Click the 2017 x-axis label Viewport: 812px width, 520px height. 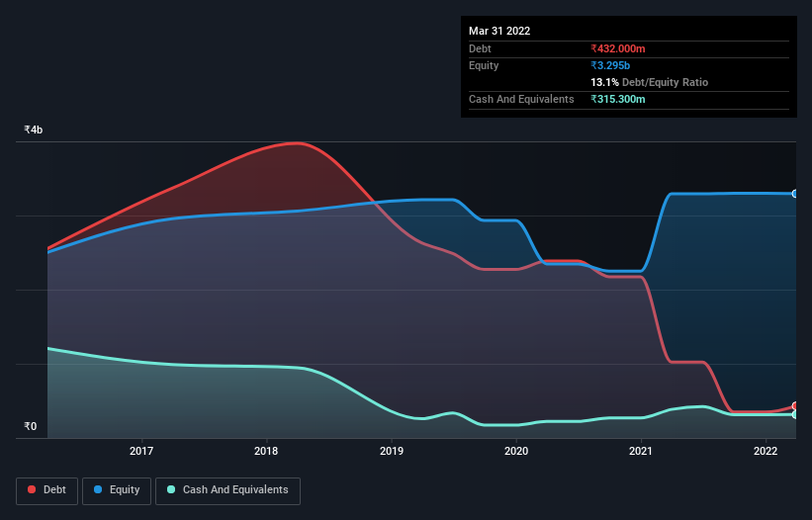click(141, 451)
